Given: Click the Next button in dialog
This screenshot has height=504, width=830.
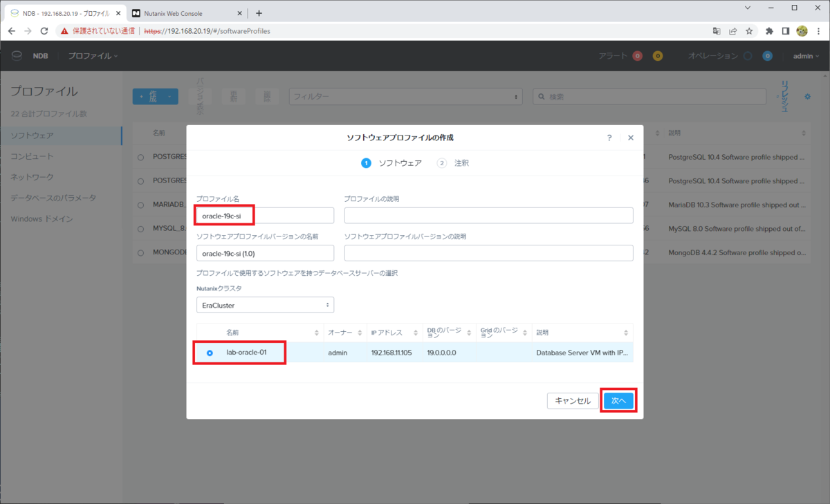Looking at the screenshot, I should pyautogui.click(x=618, y=401).
